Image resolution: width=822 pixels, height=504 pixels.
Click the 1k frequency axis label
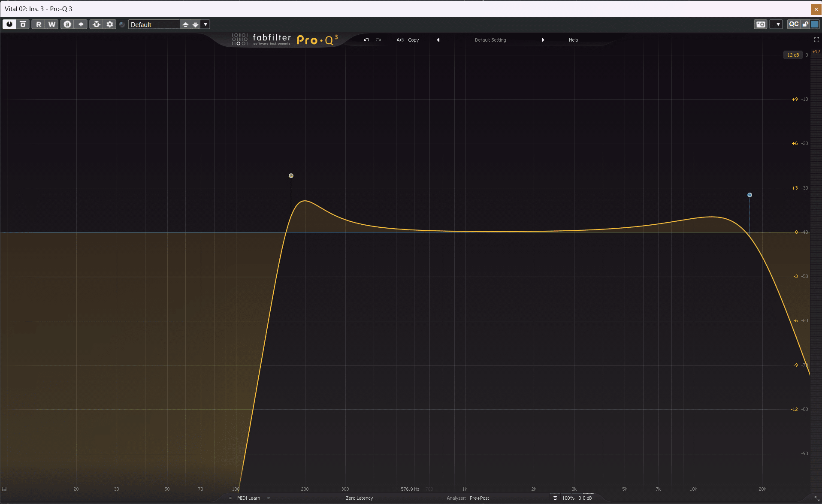(465, 489)
